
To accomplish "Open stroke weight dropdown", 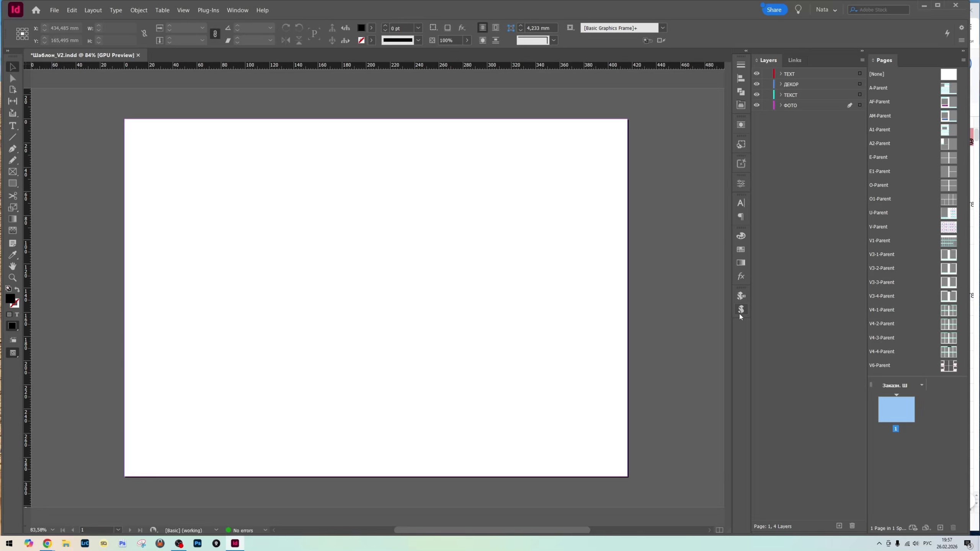I will 418,28.
